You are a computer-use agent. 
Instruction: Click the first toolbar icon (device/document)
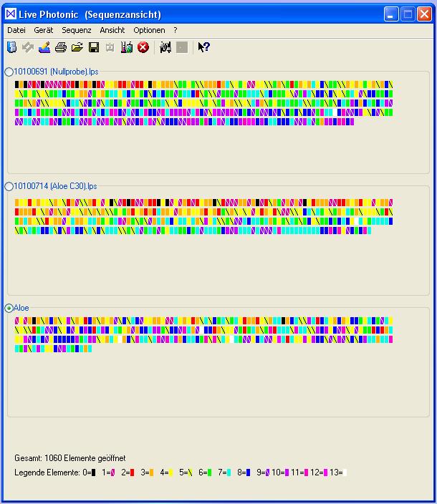(12, 47)
